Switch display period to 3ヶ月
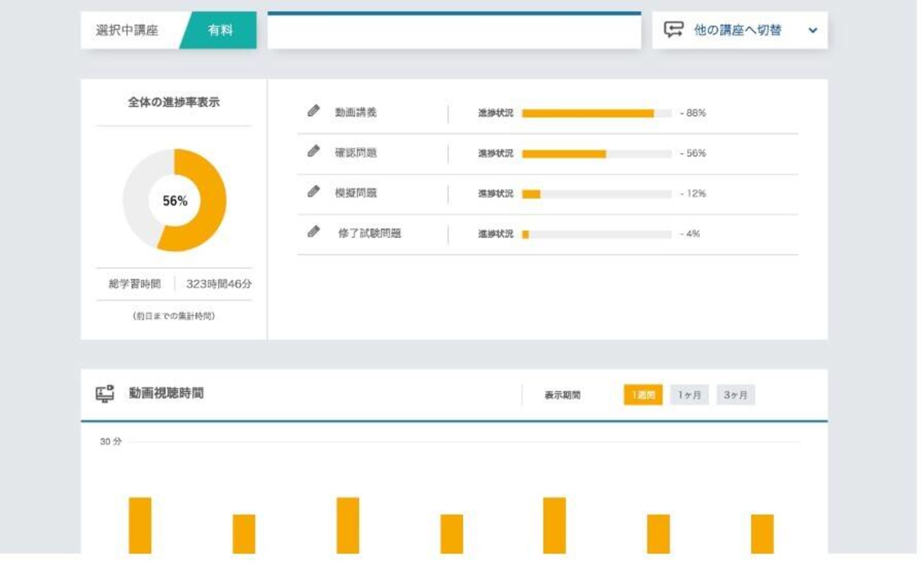924x563 pixels. point(735,395)
